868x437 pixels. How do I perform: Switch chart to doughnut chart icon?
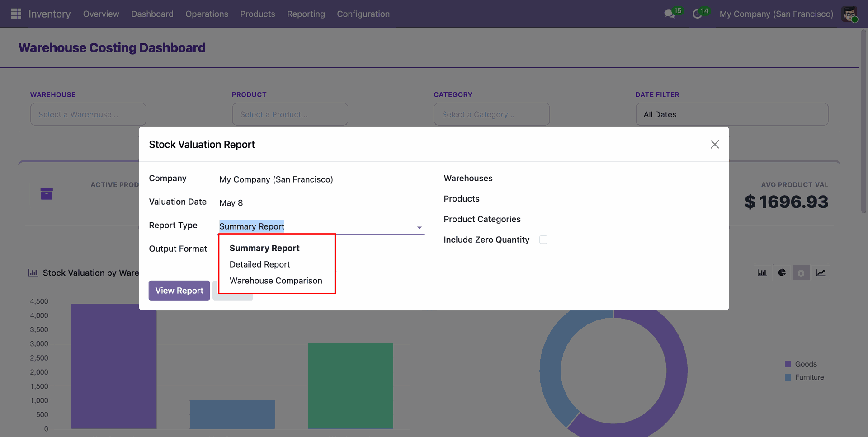click(x=801, y=273)
